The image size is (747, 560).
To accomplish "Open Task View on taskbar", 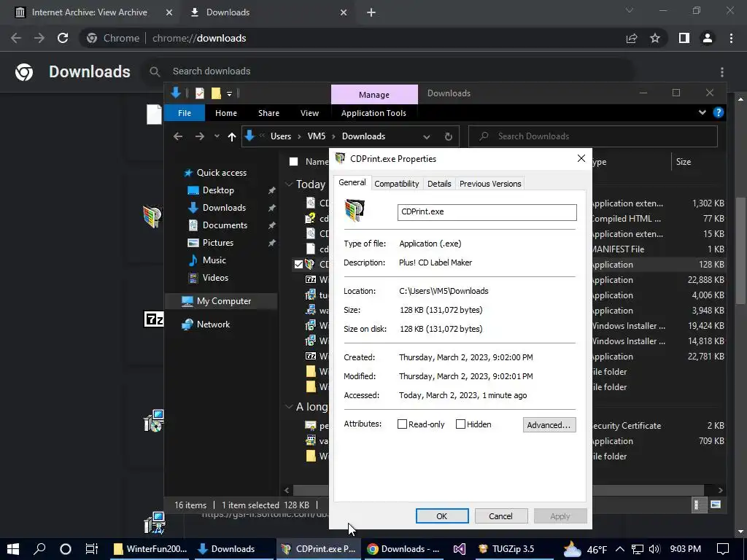I will tap(91, 549).
